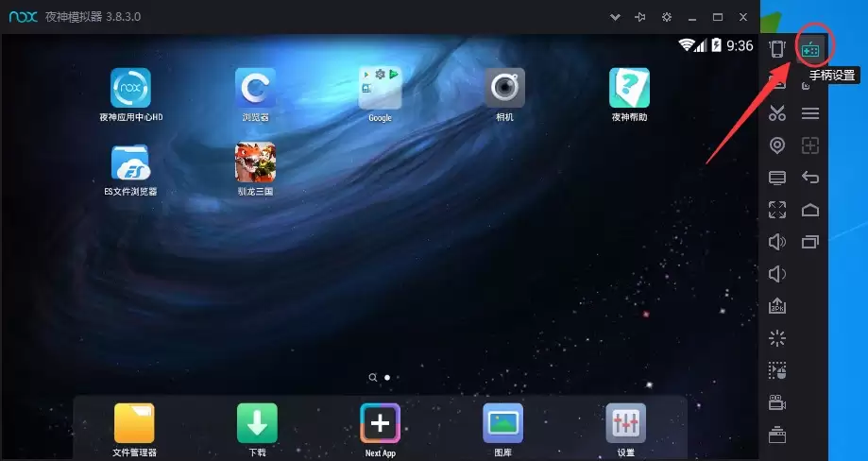The image size is (868, 461).
Task: Click the shake phone icon in sidebar
Action: (x=777, y=49)
